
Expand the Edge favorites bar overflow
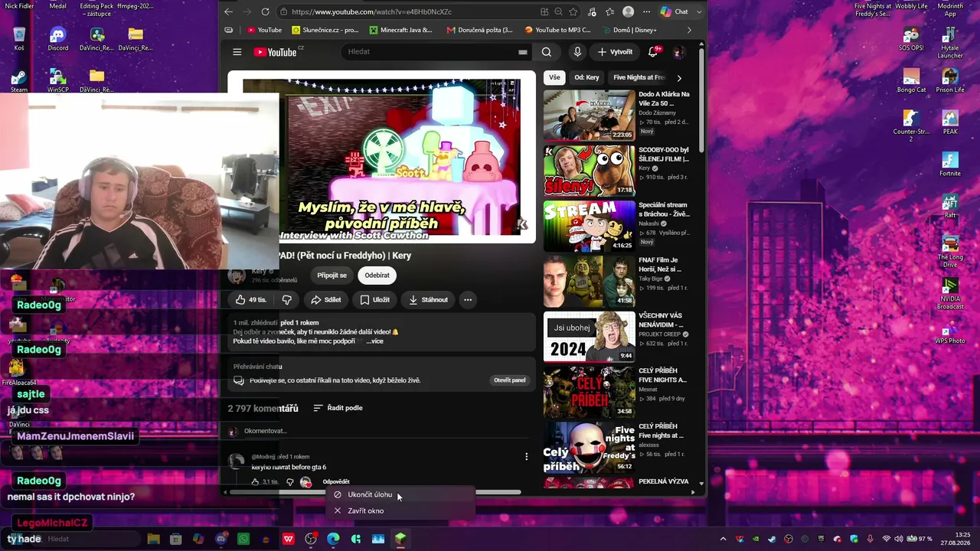coord(689,30)
